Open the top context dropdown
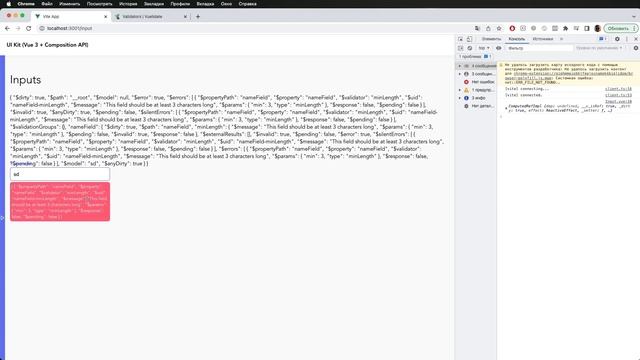 [484, 48]
